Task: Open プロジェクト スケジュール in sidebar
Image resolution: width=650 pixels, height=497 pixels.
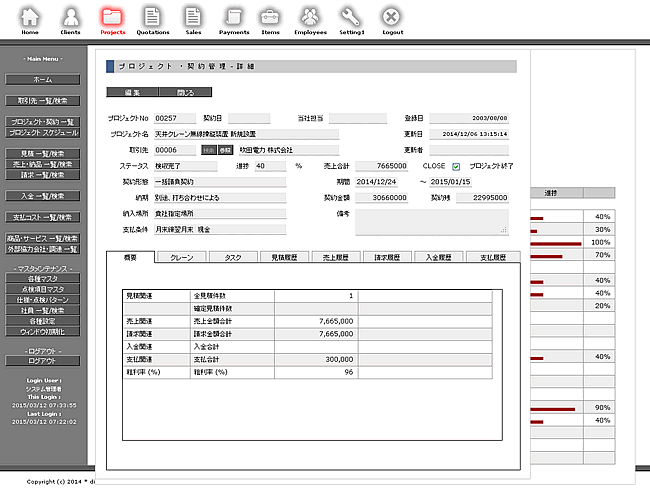Action: coord(43,133)
